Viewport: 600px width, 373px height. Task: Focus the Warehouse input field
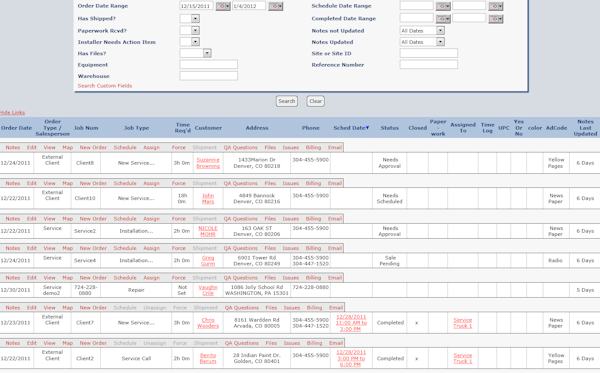point(209,76)
